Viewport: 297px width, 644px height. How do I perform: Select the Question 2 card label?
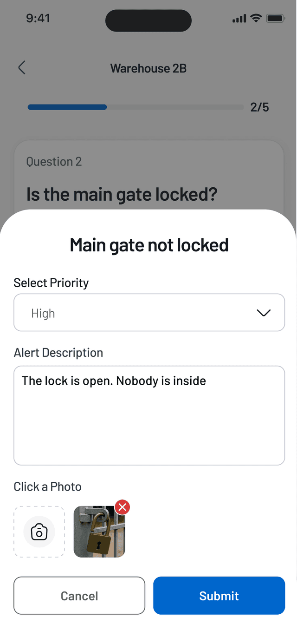[54, 162]
